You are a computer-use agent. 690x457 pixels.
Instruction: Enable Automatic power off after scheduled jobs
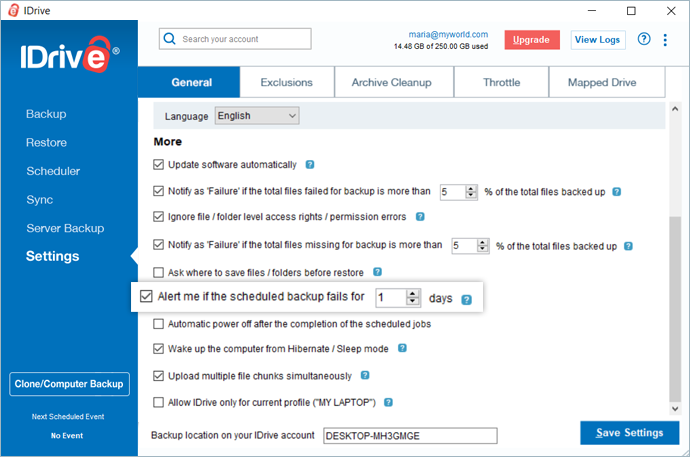[x=158, y=324]
